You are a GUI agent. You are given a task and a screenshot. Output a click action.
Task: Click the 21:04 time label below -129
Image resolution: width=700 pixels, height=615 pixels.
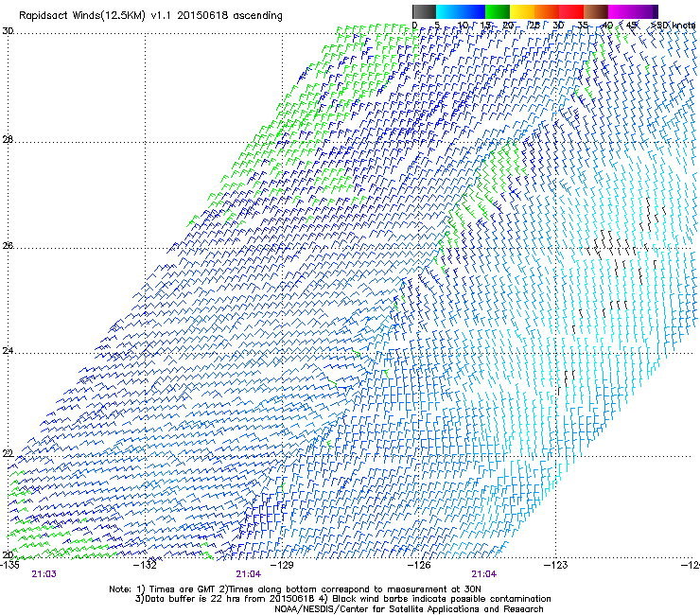(x=249, y=574)
